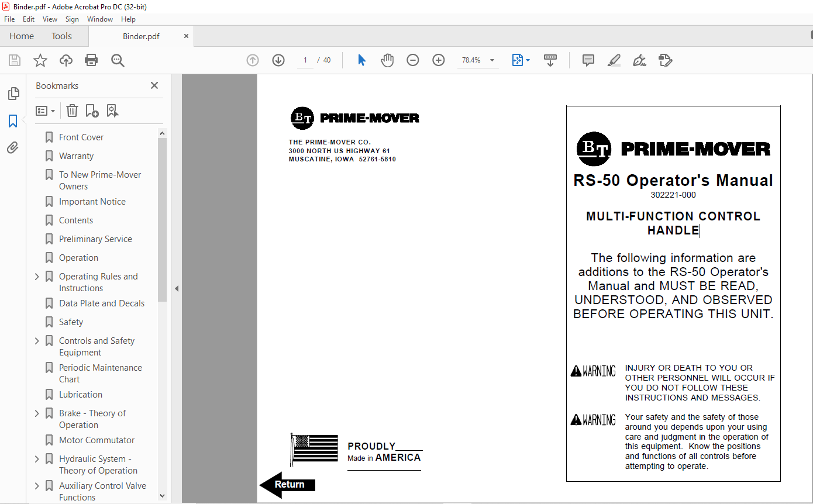The image size is (813, 504).
Task: Open the Sign menu
Action: tap(72, 19)
